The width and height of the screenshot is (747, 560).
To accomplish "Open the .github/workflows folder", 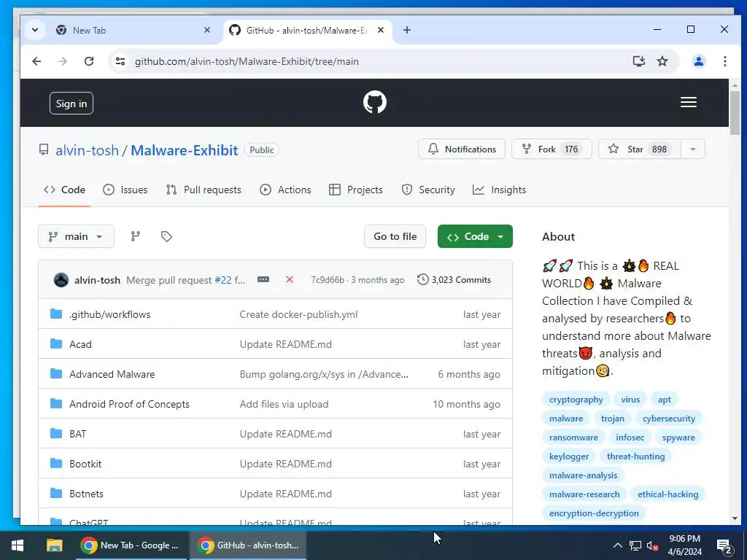I will [109, 314].
